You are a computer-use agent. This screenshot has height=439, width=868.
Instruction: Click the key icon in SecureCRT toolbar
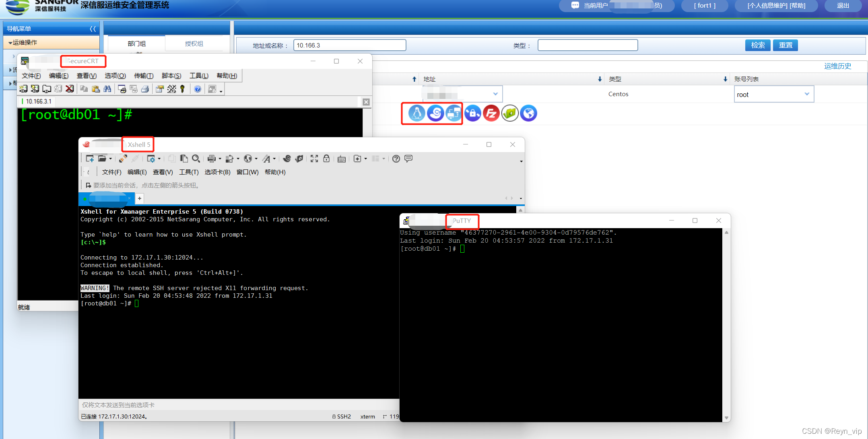(x=183, y=89)
